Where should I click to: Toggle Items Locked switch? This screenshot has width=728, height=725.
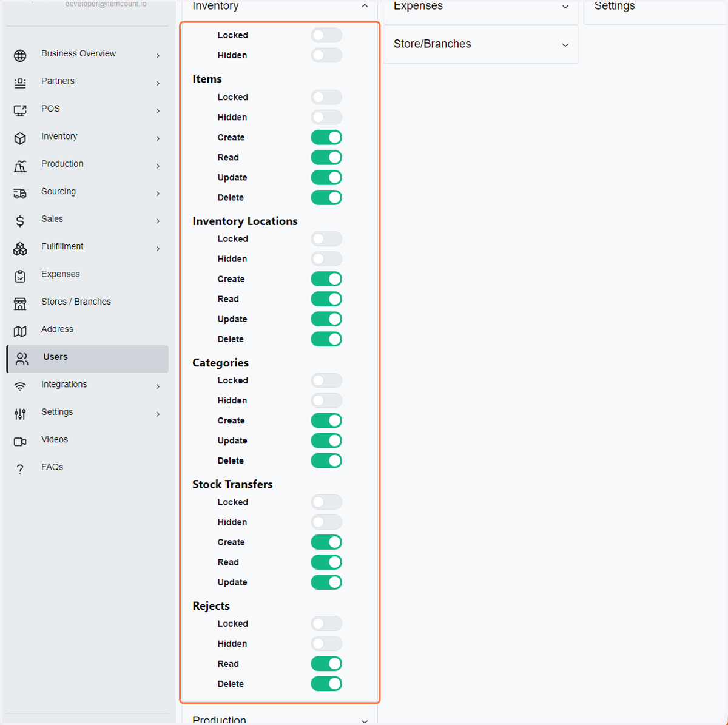click(x=326, y=97)
